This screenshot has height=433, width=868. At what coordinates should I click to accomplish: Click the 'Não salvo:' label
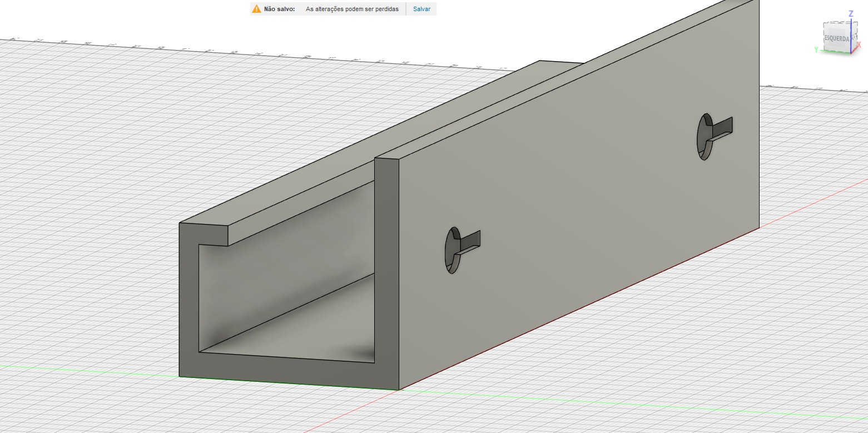click(280, 9)
